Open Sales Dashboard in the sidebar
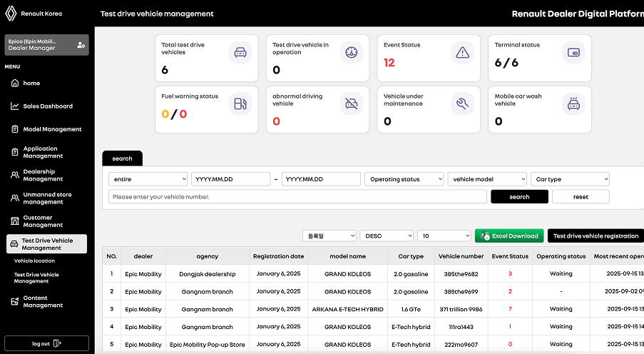Image resolution: width=644 pixels, height=354 pixels. 47,106
